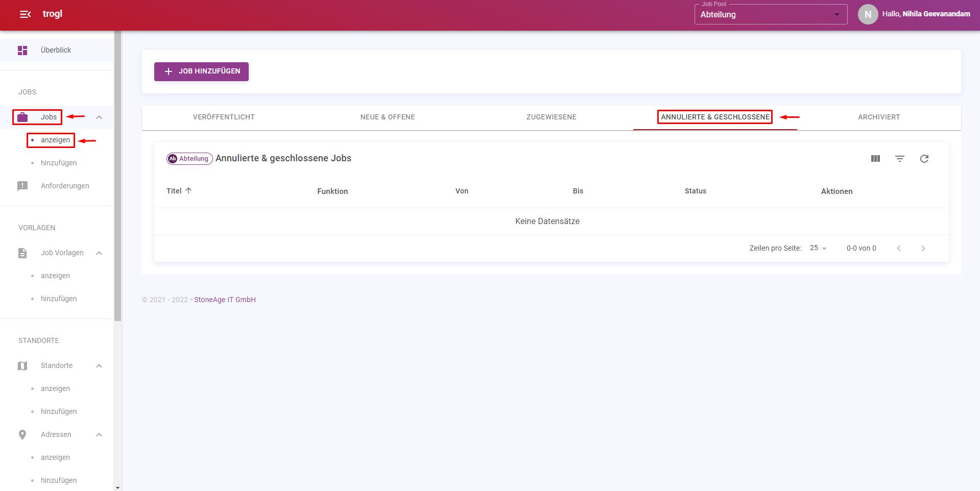Open the table filter icon

click(x=900, y=159)
